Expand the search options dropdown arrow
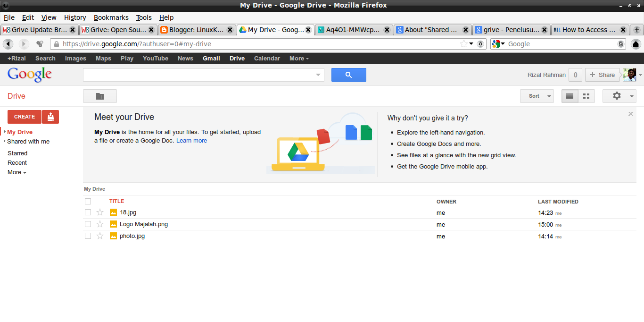 point(318,75)
